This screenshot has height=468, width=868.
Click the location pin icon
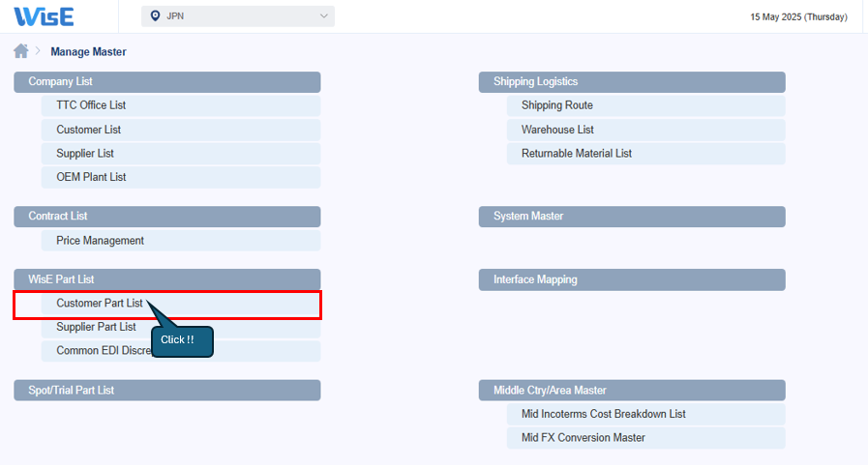click(155, 16)
